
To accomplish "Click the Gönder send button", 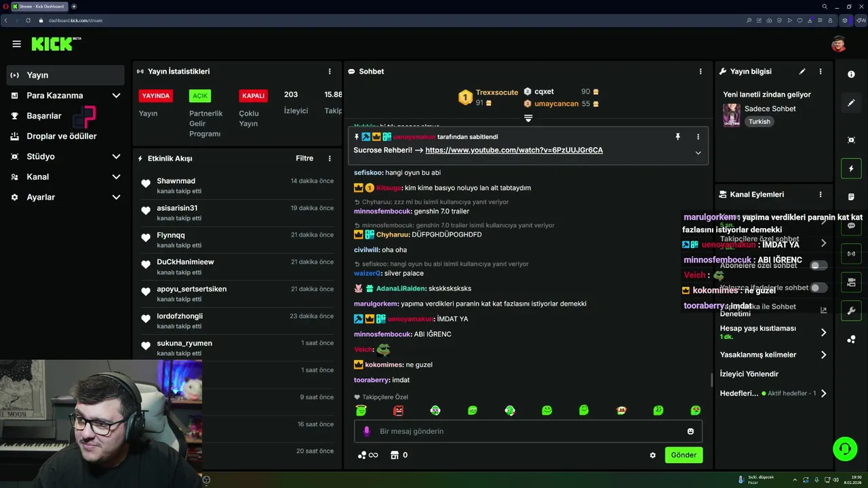I will click(x=684, y=455).
